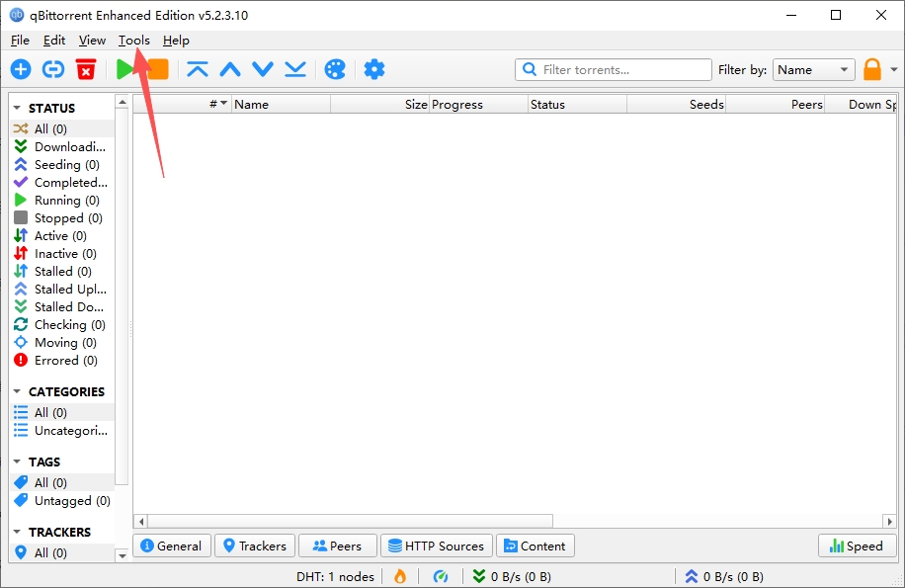
Task: Switch to the General tab
Action: (x=172, y=546)
